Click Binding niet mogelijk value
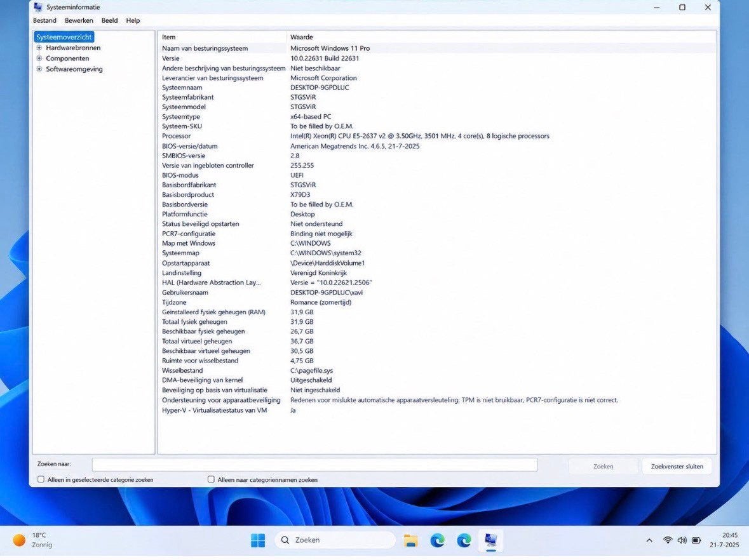This screenshot has width=749, height=560. point(321,234)
